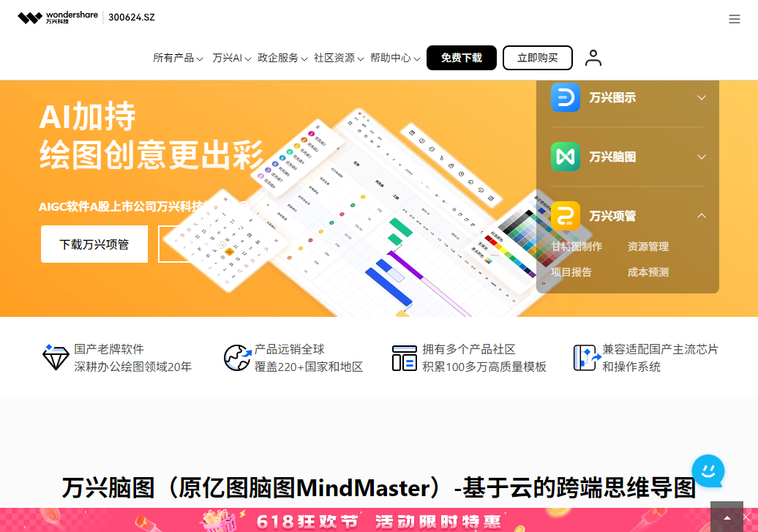Collapse the 万兴项管 section chevron

(x=702, y=216)
